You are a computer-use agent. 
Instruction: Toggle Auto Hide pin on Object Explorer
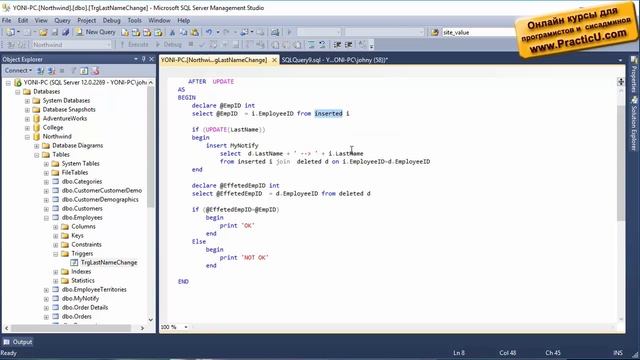click(144, 59)
